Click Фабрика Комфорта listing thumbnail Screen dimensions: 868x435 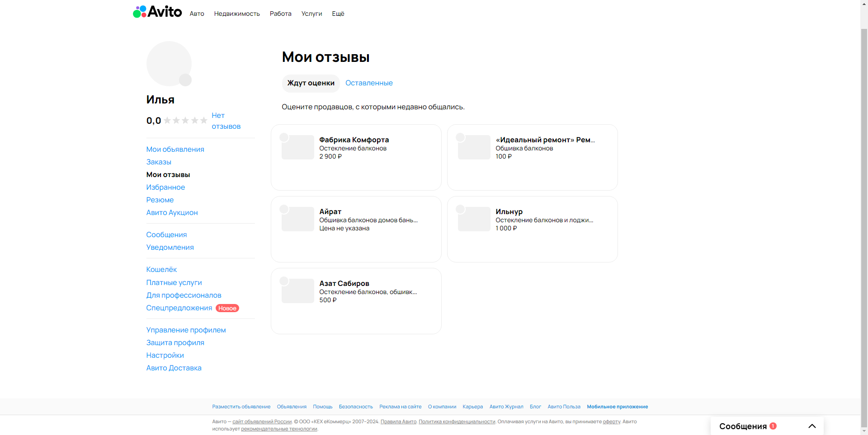click(x=298, y=147)
